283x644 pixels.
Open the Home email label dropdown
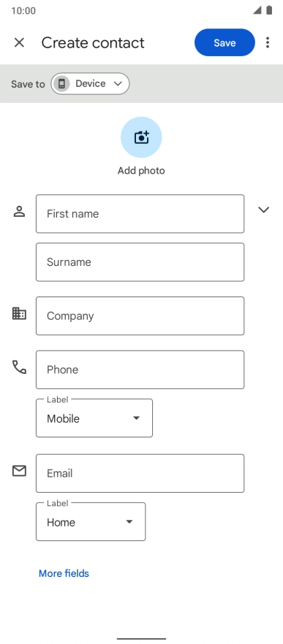[x=91, y=522]
